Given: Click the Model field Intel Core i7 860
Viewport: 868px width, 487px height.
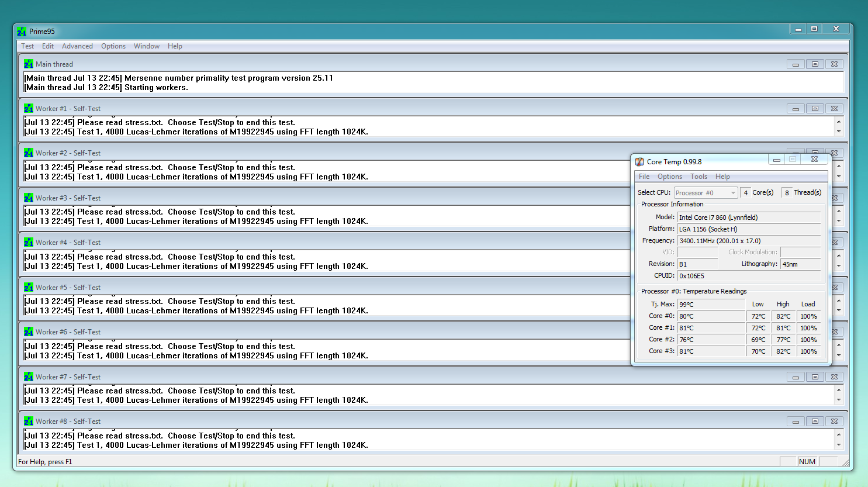Looking at the screenshot, I should (749, 217).
